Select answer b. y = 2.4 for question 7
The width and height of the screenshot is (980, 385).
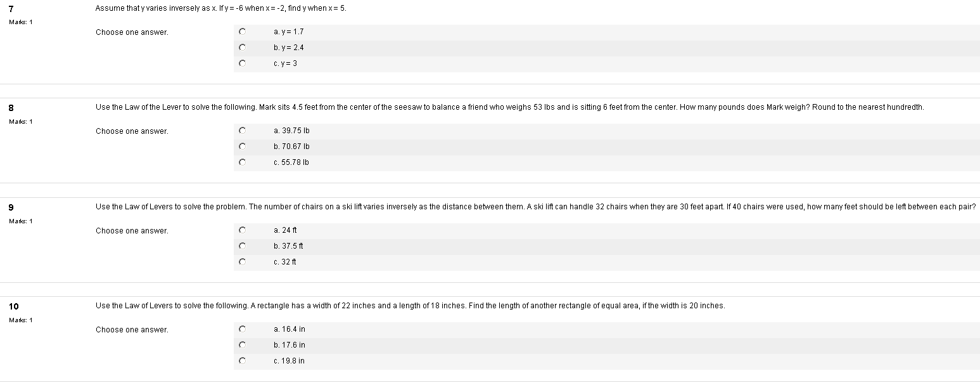[x=241, y=47]
